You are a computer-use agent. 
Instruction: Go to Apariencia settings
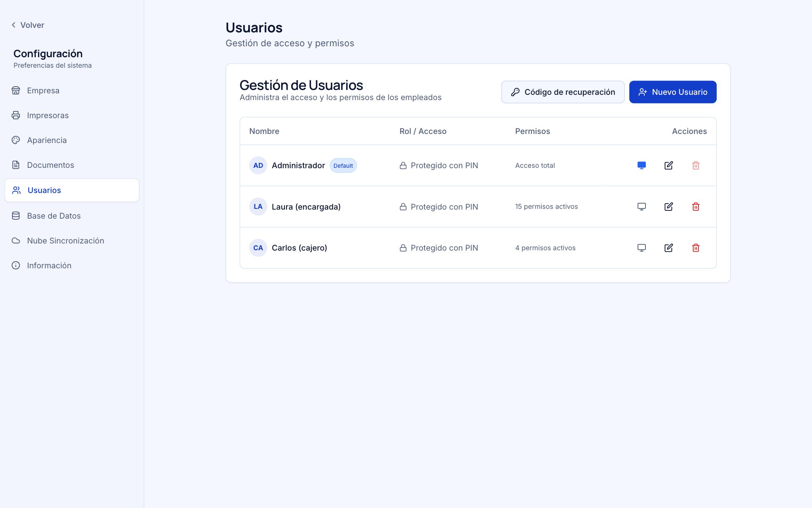coord(72,140)
